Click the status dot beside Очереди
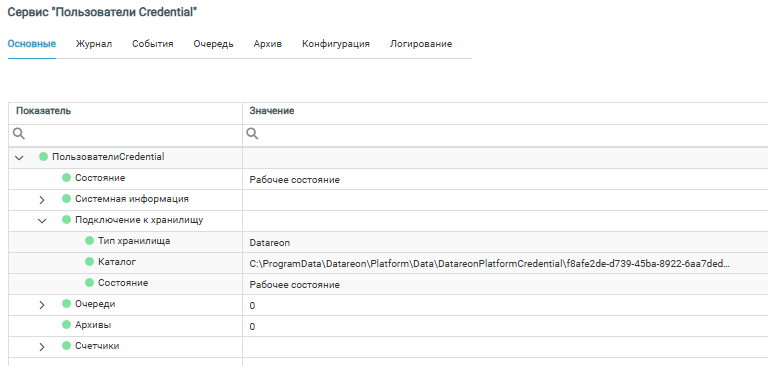 pos(67,304)
